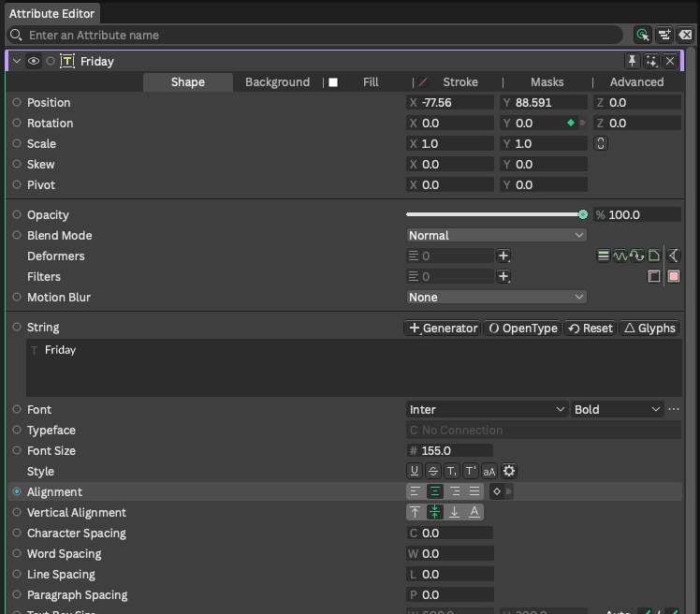
Task: Set vertical alignment to bottom
Action: [455, 512]
